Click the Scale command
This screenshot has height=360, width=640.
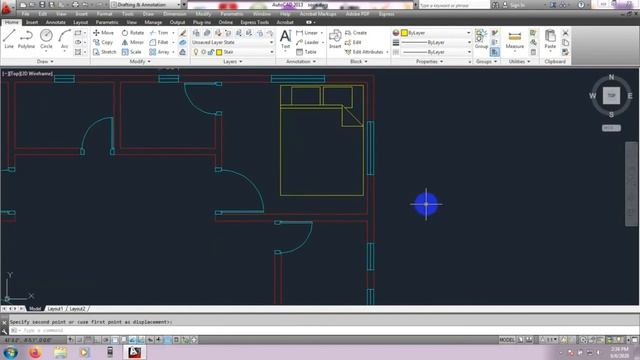[131, 52]
